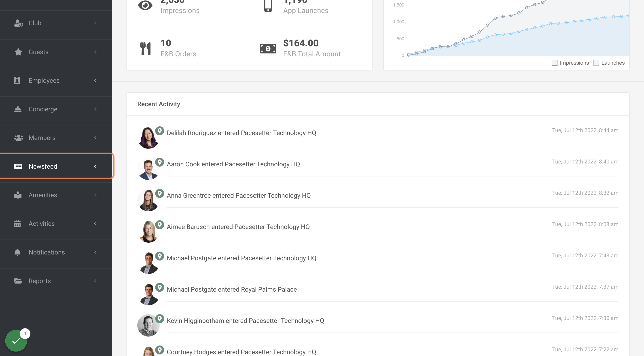Click the Club sidebar icon
Image resolution: width=644 pixels, height=356 pixels.
tap(19, 23)
